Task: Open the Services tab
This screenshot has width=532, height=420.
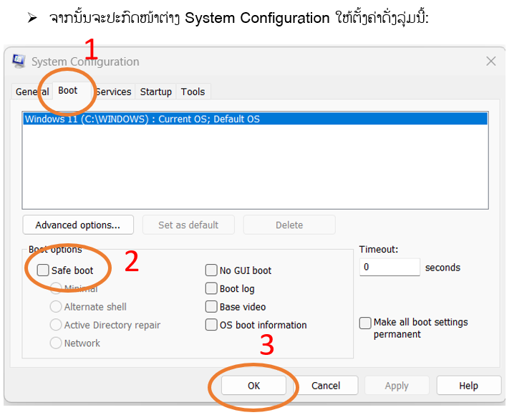Action: (x=114, y=92)
